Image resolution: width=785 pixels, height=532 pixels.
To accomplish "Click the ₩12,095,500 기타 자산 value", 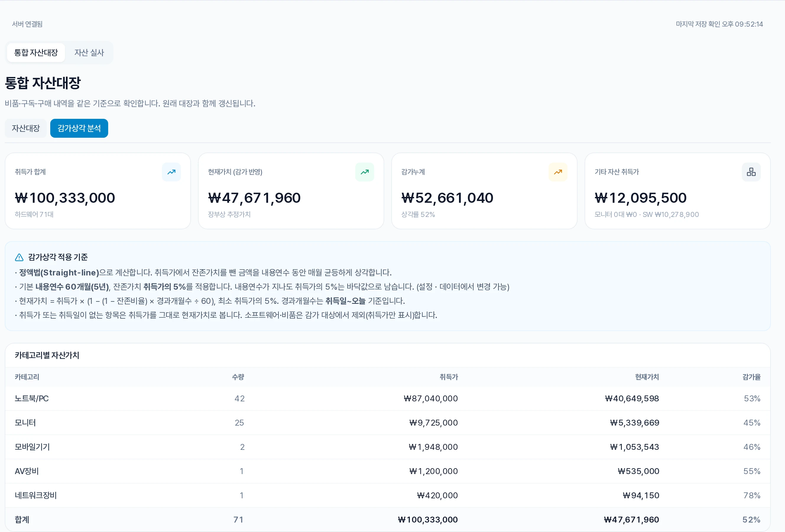I will point(640,198).
